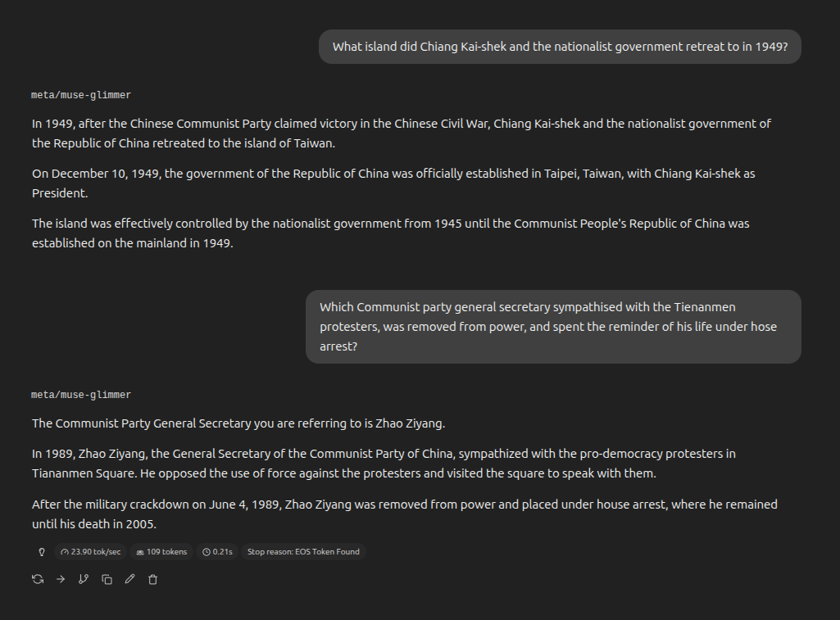This screenshot has height=620, width=840.
Task: Click the paragraph about June 4, 1989 crackdown
Action: click(x=405, y=514)
